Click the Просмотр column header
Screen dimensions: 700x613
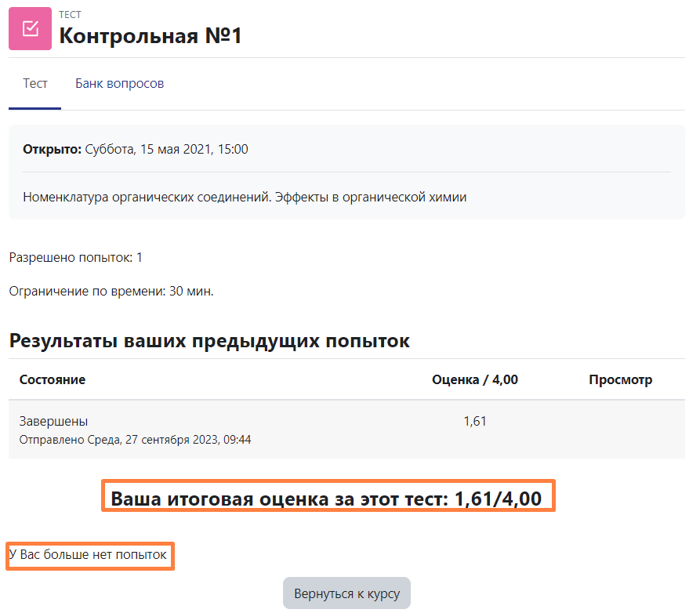(620, 380)
